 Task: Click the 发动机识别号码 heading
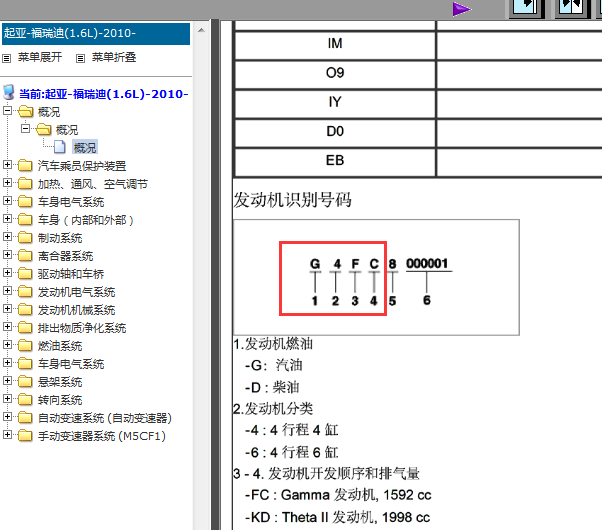[293, 200]
